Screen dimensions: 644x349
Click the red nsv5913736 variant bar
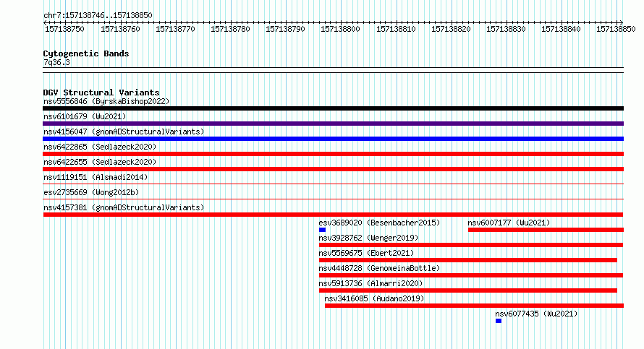click(x=468, y=290)
